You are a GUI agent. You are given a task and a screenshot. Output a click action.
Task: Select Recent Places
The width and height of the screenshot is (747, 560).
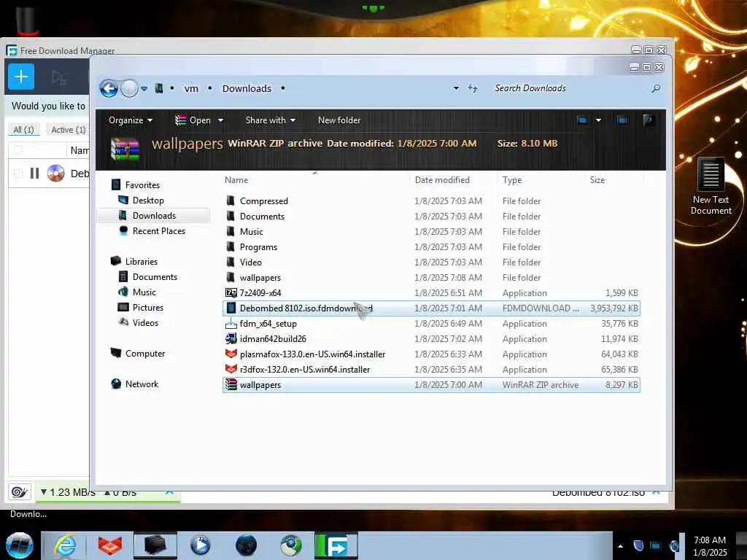tap(158, 231)
